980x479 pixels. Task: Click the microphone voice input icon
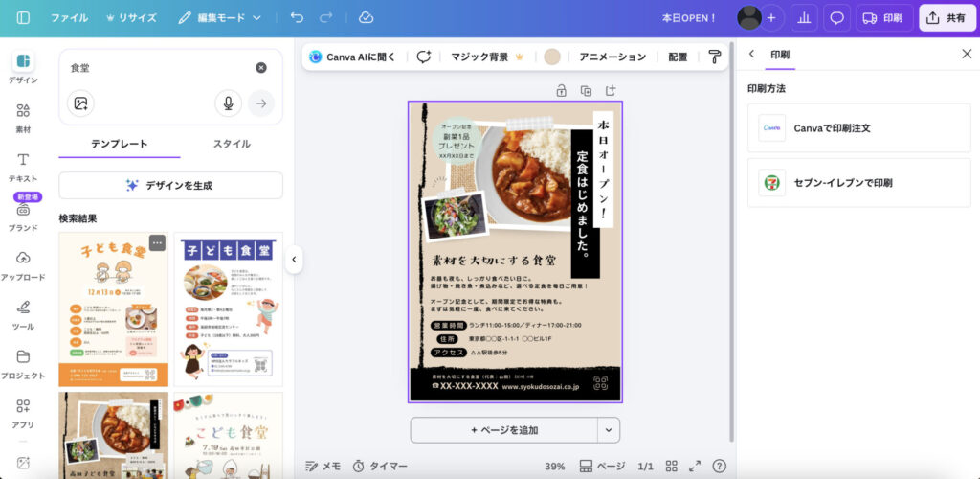[228, 103]
